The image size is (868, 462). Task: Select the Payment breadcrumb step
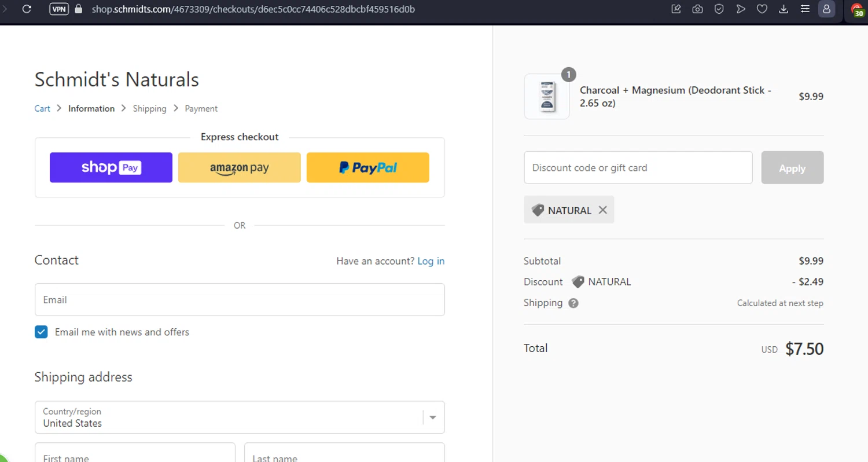201,108
